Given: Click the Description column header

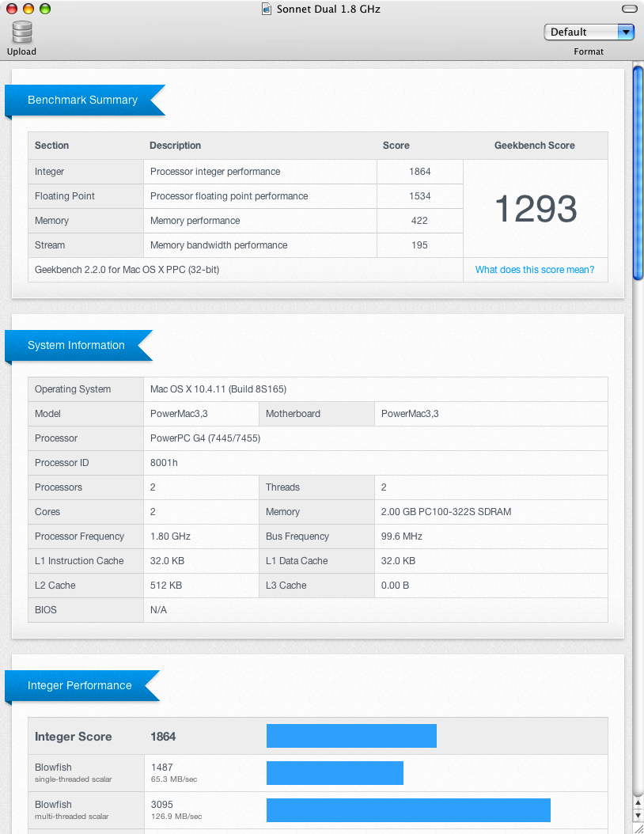Looking at the screenshot, I should 175,146.
